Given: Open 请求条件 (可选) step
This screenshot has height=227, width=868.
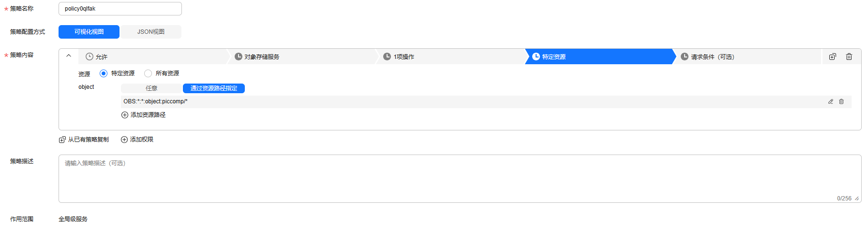Looking at the screenshot, I should tap(748, 57).
